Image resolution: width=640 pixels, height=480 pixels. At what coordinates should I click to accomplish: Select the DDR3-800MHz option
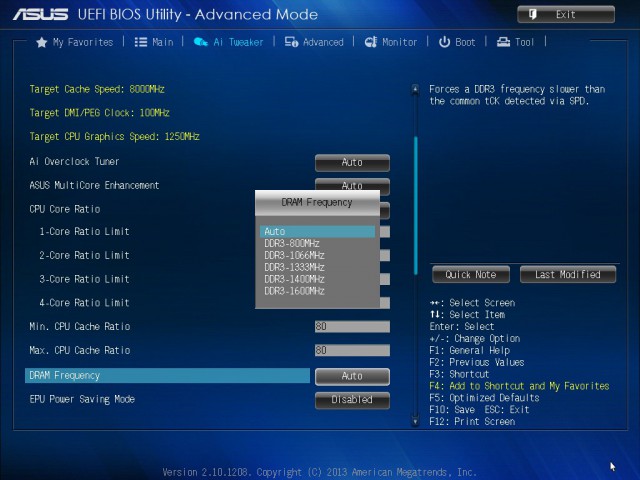(292, 243)
